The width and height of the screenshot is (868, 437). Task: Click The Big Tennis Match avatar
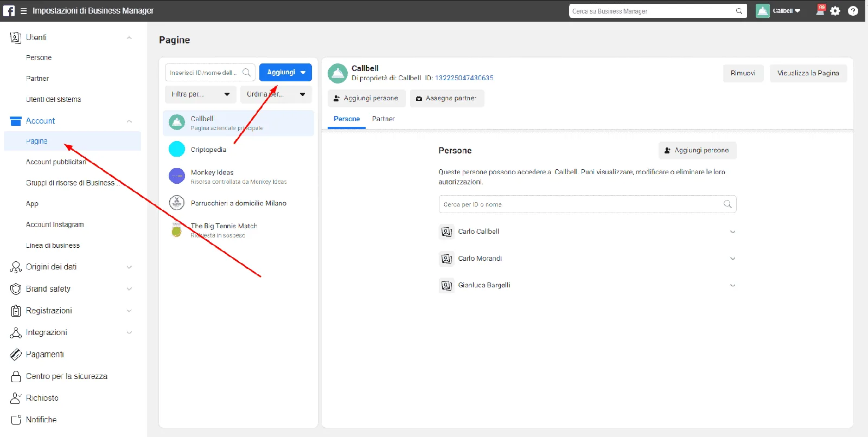(177, 230)
